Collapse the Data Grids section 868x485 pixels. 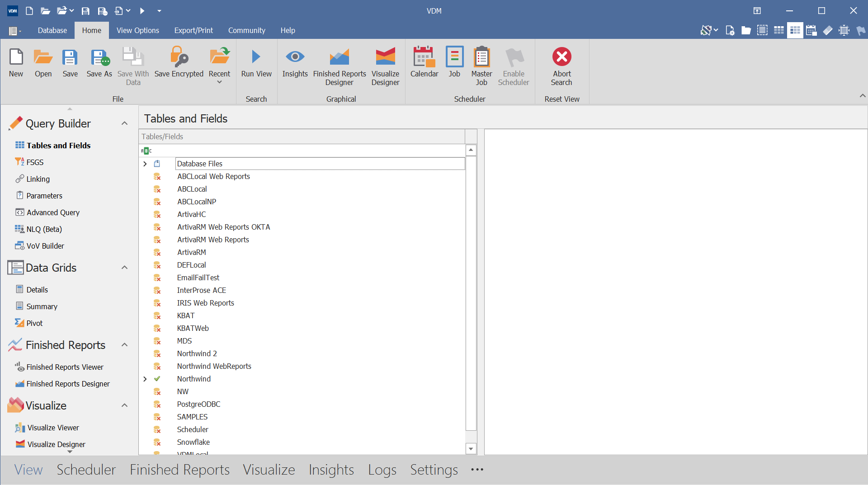click(124, 268)
